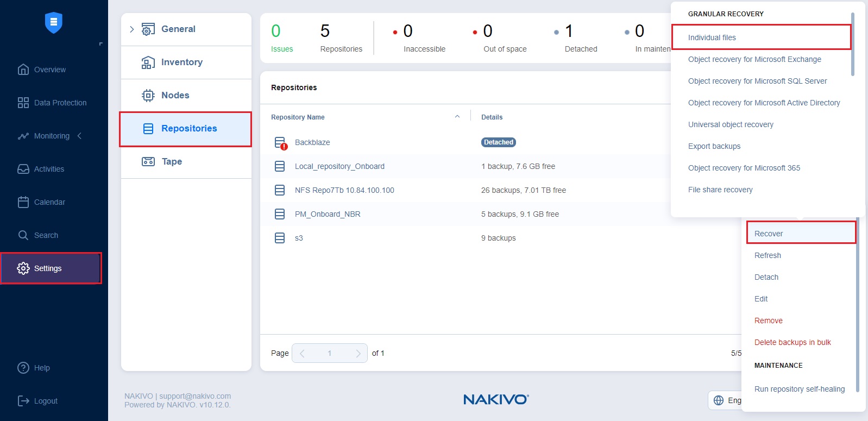
Task: Open the Tape settings icon
Action: [x=148, y=161]
